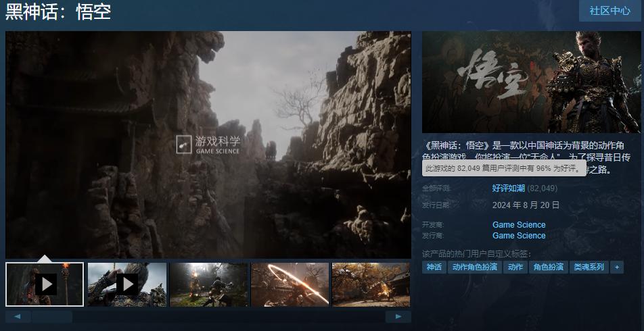
Task: Click the release date 2024 年 8 月 20 日
Action: pyautogui.click(x=526, y=205)
